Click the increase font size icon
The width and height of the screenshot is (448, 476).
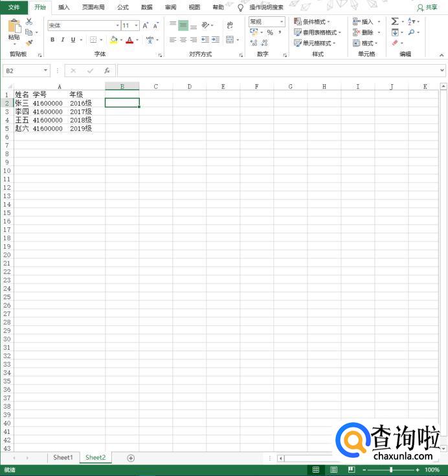coord(145,25)
